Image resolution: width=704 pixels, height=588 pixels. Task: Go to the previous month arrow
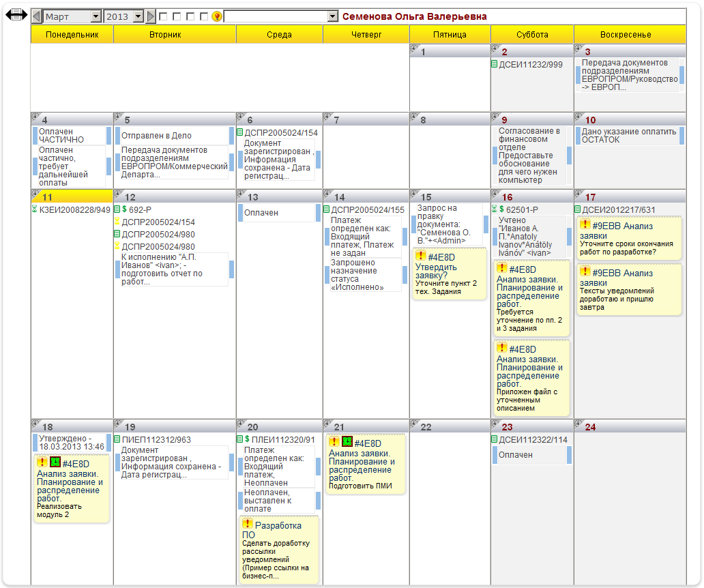(x=37, y=16)
